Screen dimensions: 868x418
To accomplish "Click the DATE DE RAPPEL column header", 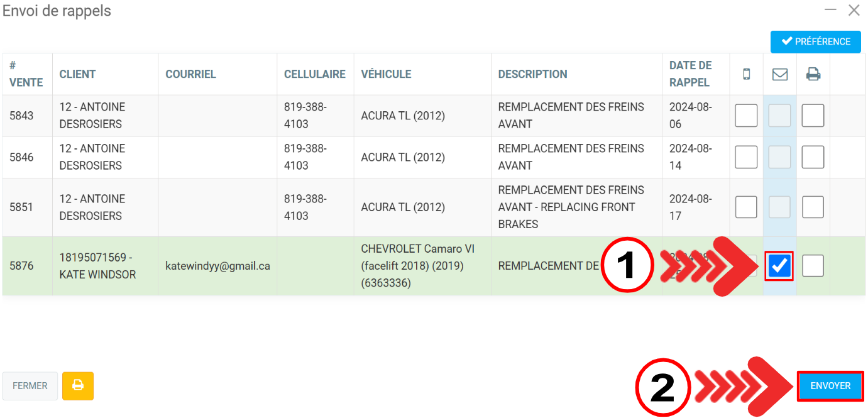I will 690,74.
